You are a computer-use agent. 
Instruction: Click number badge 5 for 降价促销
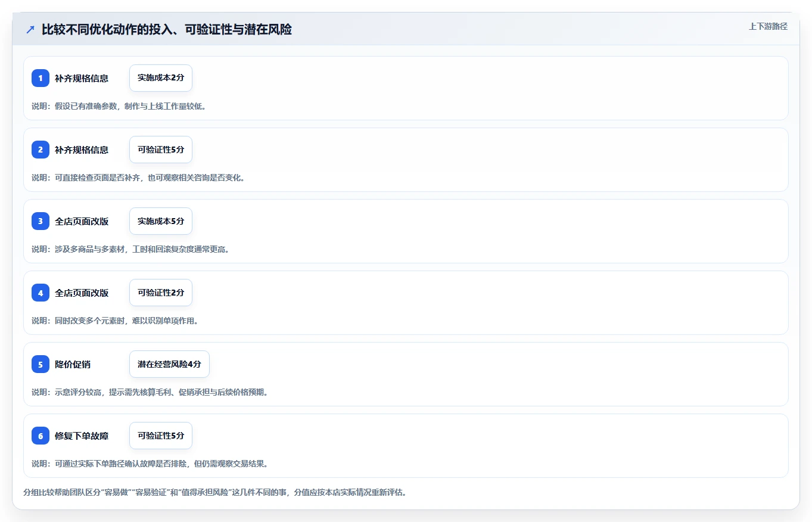pyautogui.click(x=41, y=364)
